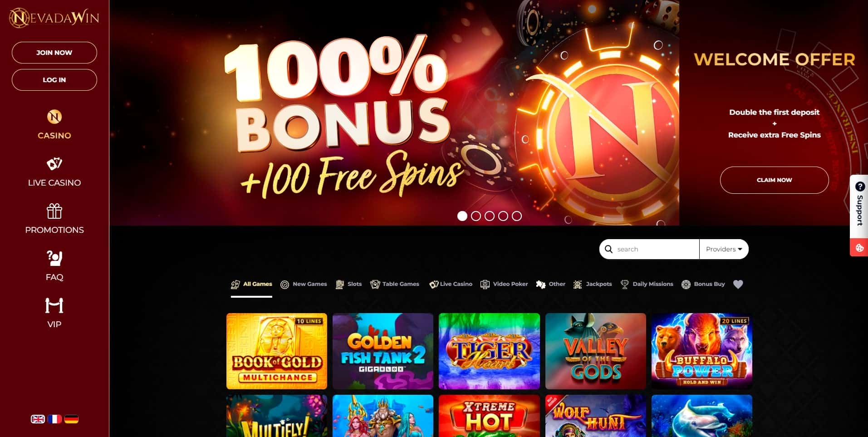
Task: Switch language to the French flag
Action: (x=54, y=419)
